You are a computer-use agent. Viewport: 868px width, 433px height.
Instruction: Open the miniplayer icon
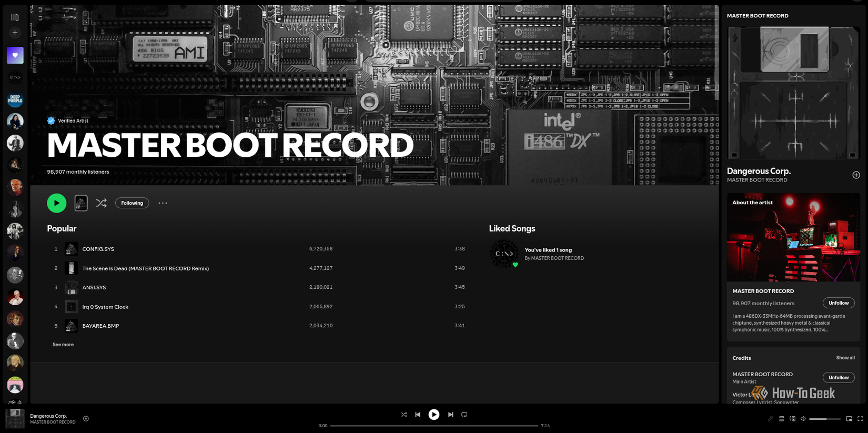(849, 419)
